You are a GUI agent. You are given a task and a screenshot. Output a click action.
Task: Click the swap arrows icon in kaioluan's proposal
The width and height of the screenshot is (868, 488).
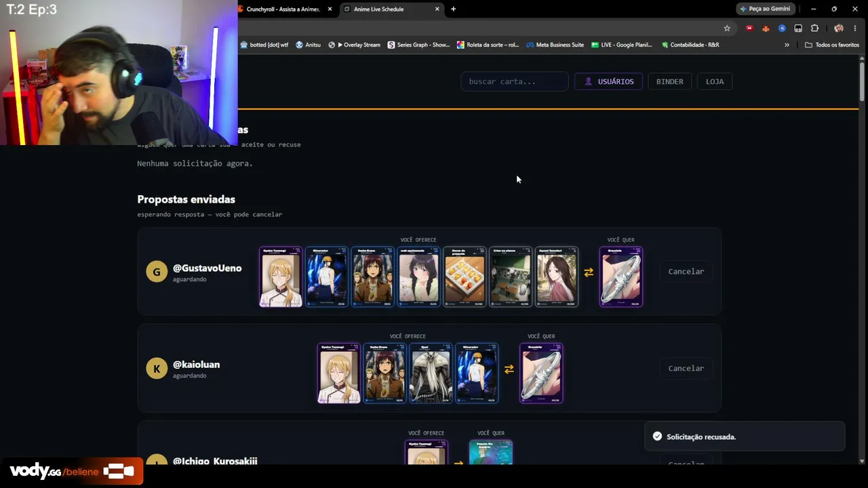tap(509, 369)
